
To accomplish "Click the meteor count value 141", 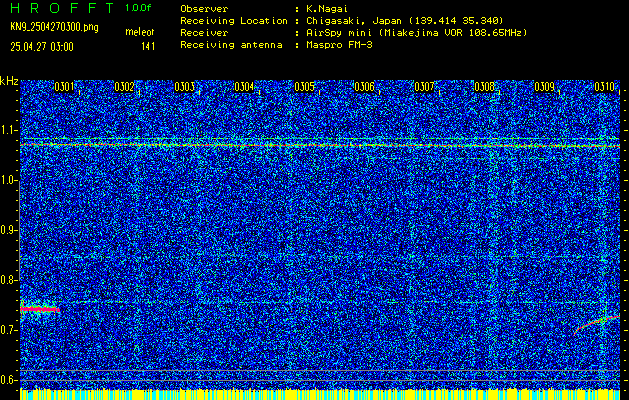I will click(x=148, y=47).
